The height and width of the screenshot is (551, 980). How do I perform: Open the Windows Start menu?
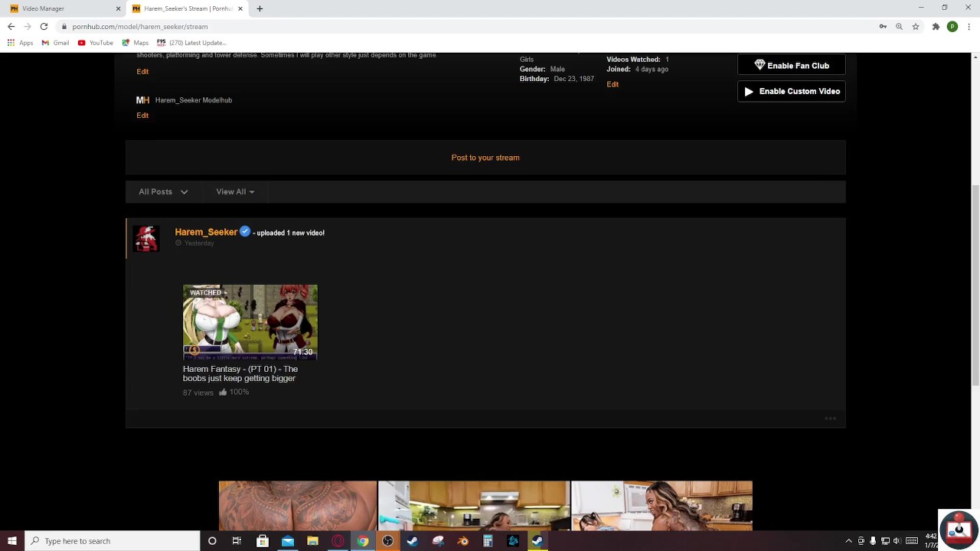tap(12, 541)
